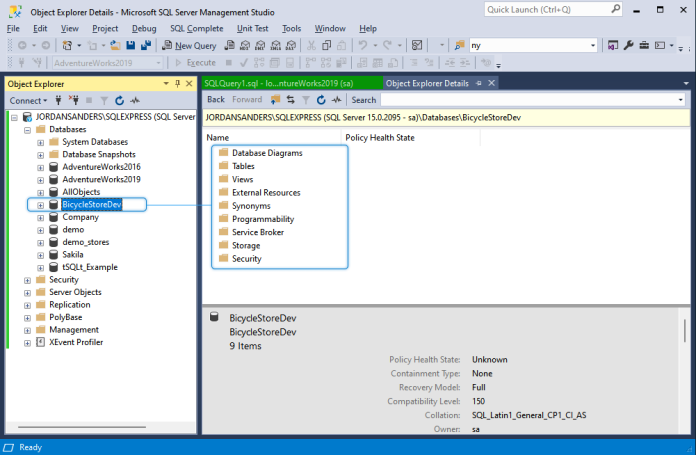Click the Save All icon
This screenshot has height=455, width=696.
pos(146,45)
